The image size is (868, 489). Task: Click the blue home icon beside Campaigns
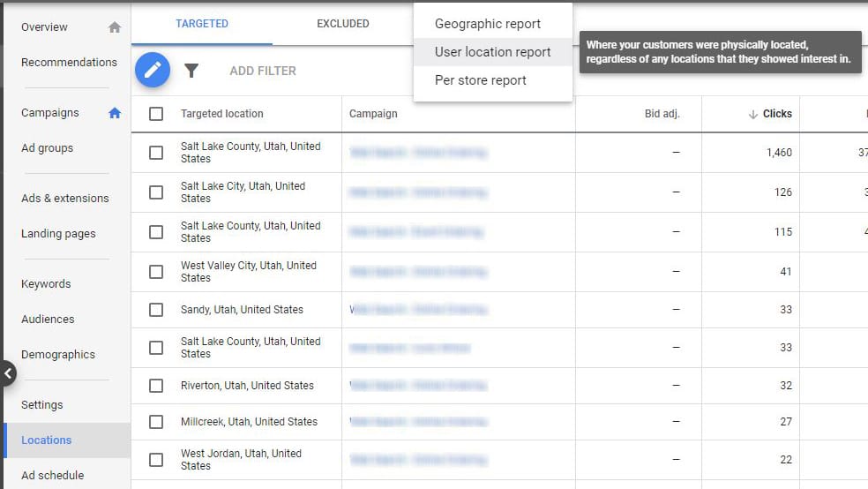click(115, 113)
